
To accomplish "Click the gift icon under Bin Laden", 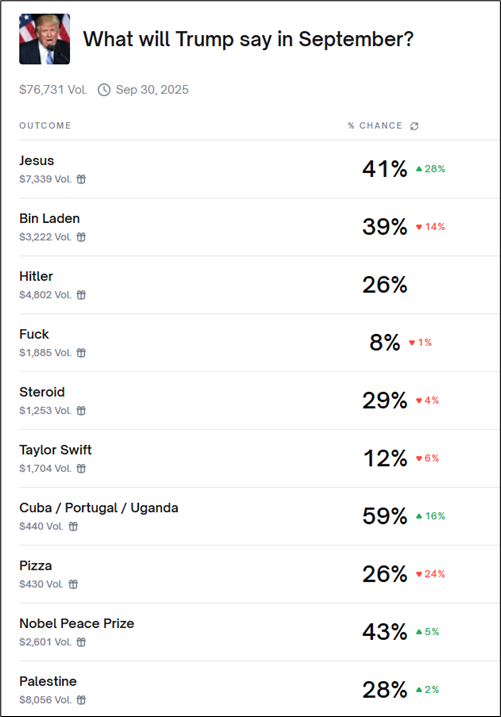I will (81, 237).
